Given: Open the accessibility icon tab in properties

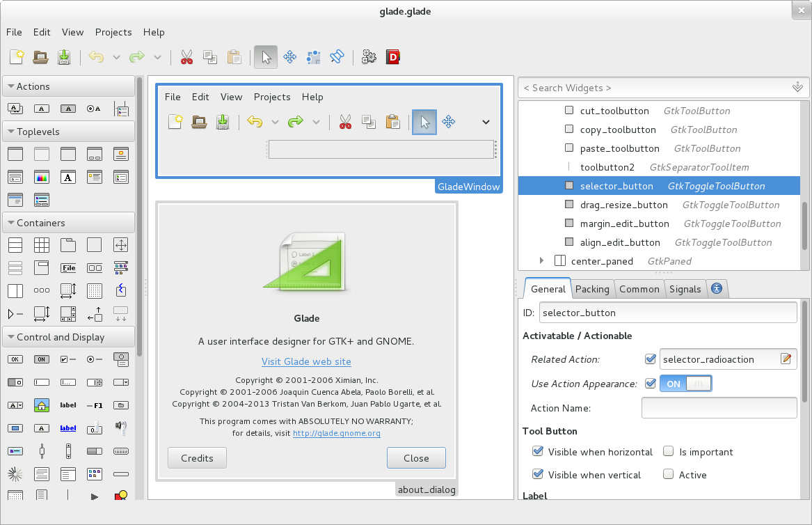Looking at the screenshot, I should [717, 289].
